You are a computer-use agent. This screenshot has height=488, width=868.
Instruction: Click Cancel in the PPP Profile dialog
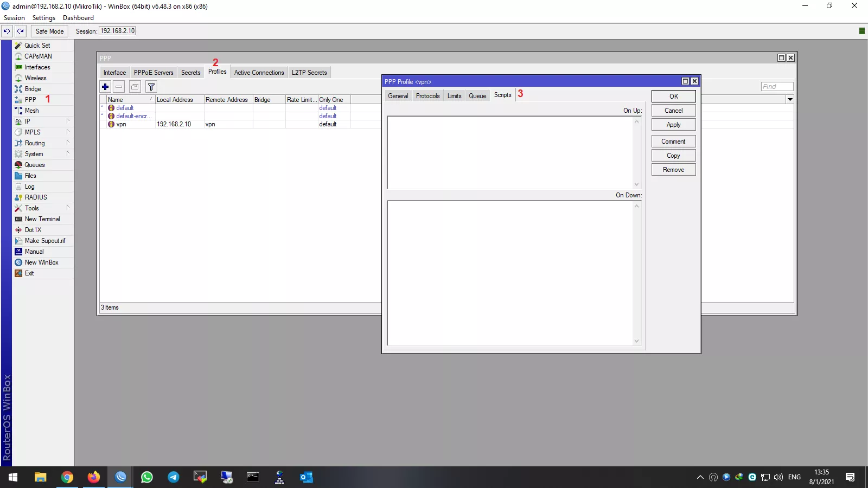[673, 111]
